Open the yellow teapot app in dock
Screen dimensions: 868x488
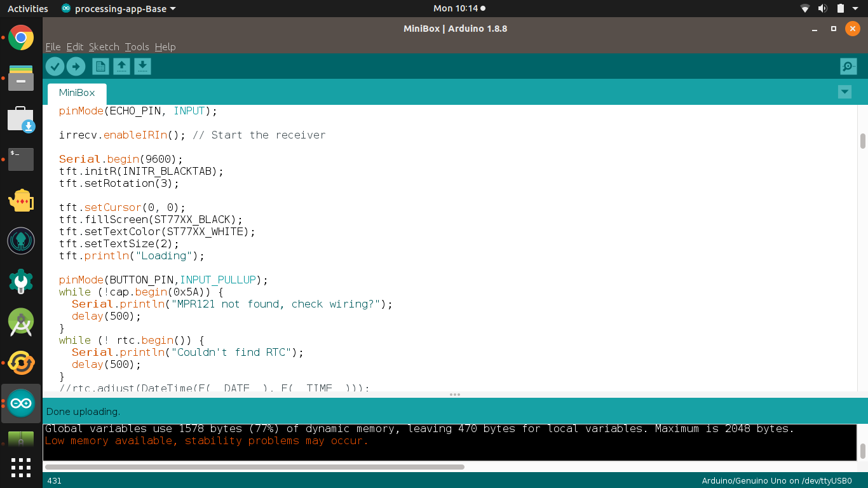[21, 200]
